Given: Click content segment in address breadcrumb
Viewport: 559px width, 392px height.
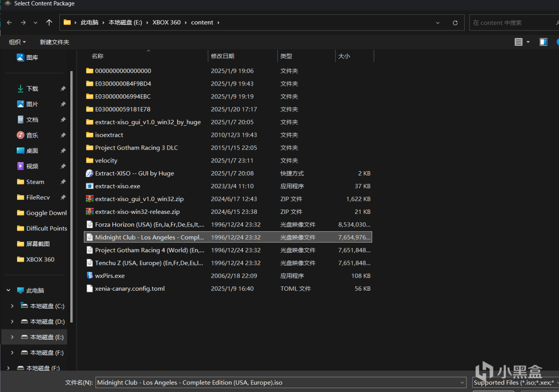Looking at the screenshot, I should (202, 22).
